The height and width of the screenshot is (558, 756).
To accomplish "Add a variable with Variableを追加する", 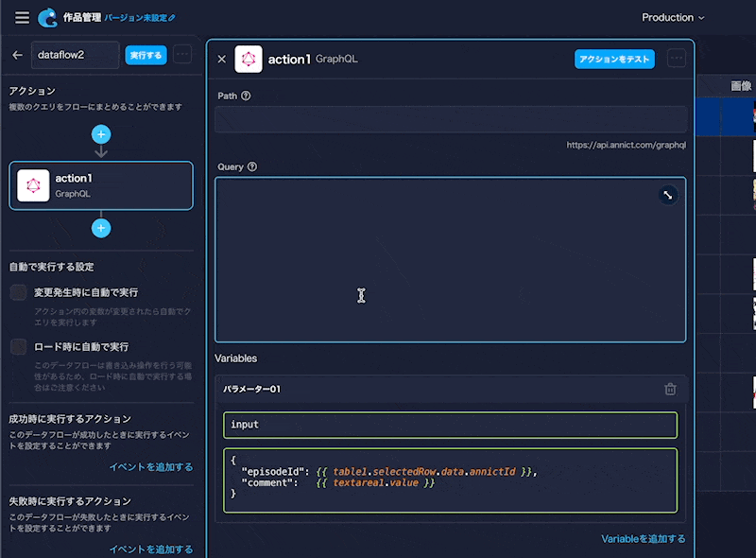I will point(644,539).
